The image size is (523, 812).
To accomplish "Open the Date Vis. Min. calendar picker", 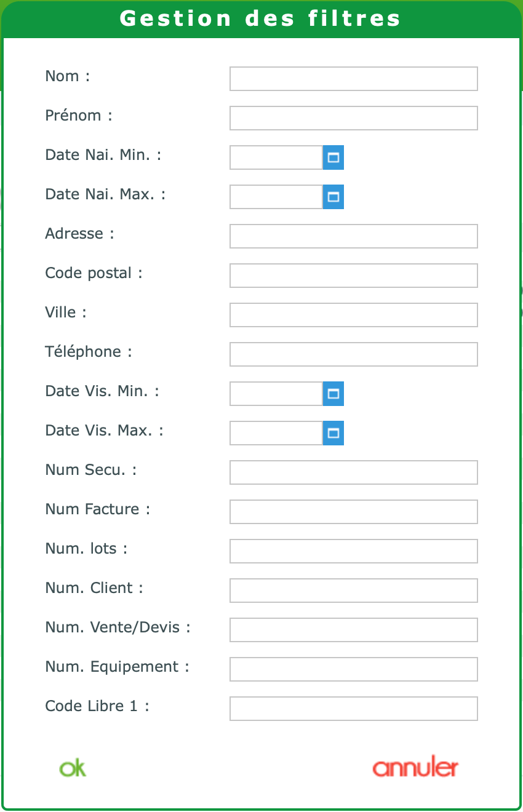I will [333, 394].
